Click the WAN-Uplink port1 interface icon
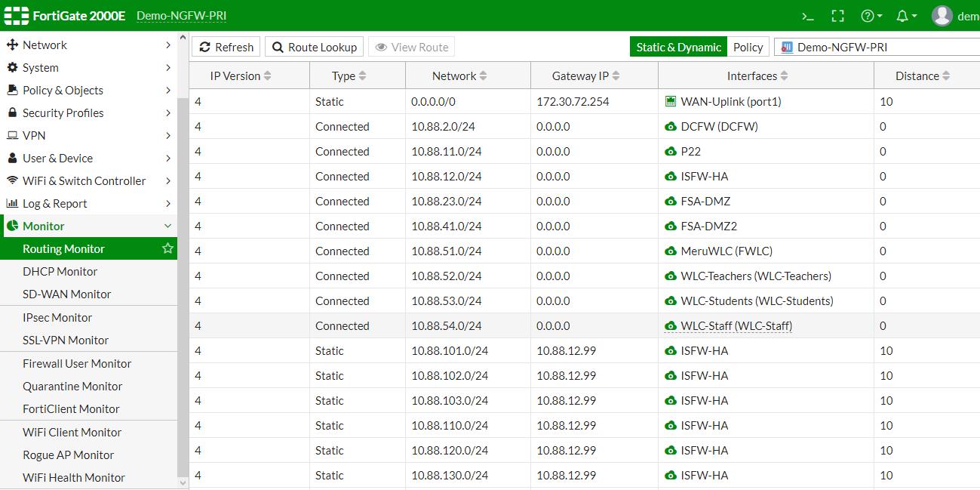Viewport: 980px width, 490px height. (x=670, y=101)
